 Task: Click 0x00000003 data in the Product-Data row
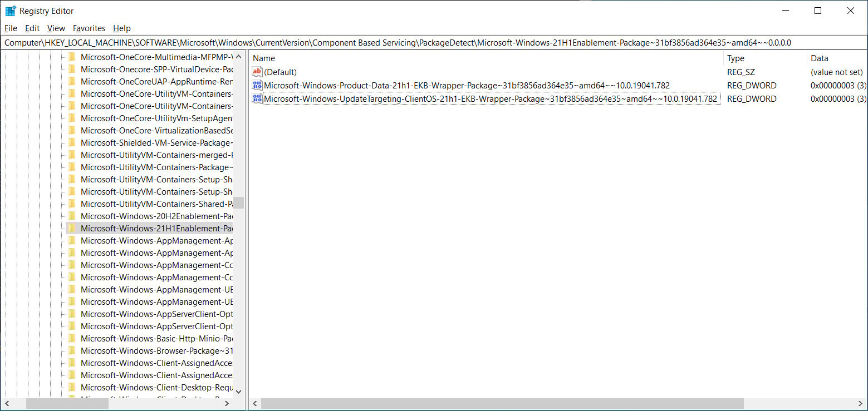pyautogui.click(x=838, y=85)
